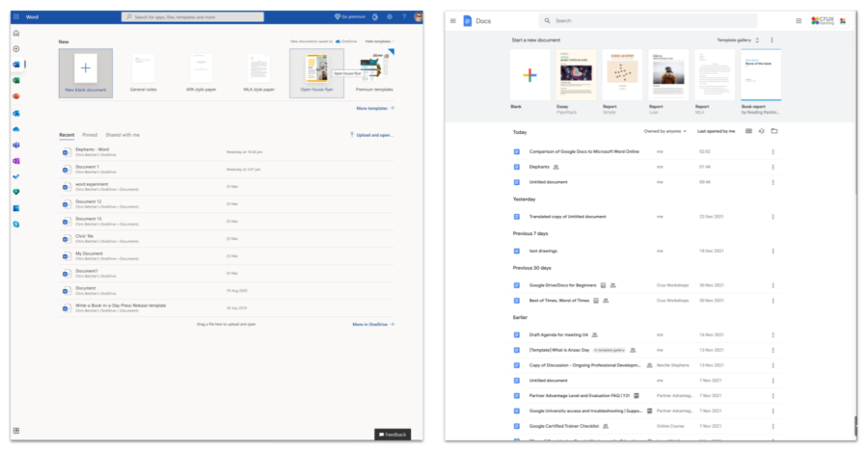Open the file picker folder icon in Docs
Viewport: 868px width, 451px height.
774,131
